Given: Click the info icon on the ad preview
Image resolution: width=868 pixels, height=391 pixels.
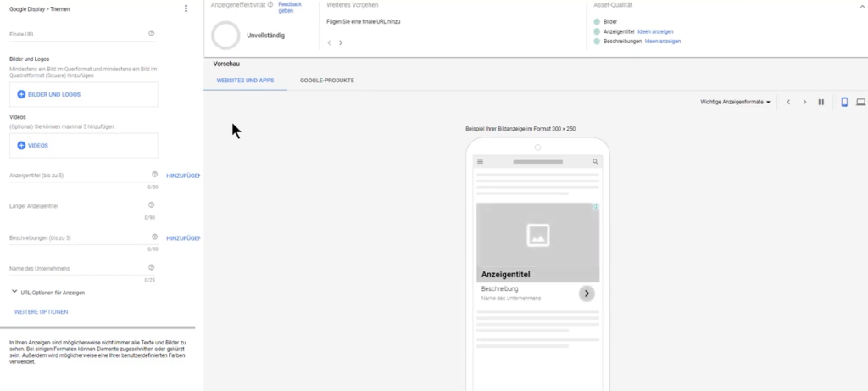Looking at the screenshot, I should click(595, 207).
